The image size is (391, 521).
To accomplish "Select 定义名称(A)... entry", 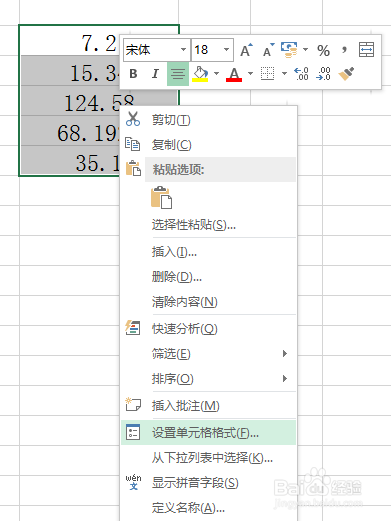I will (208, 508).
